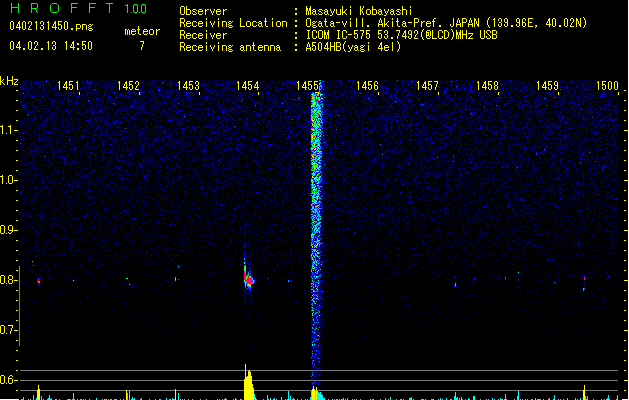This screenshot has width=629, height=400.
Task: Click the kHz axis unit label
Action: pos(9,81)
